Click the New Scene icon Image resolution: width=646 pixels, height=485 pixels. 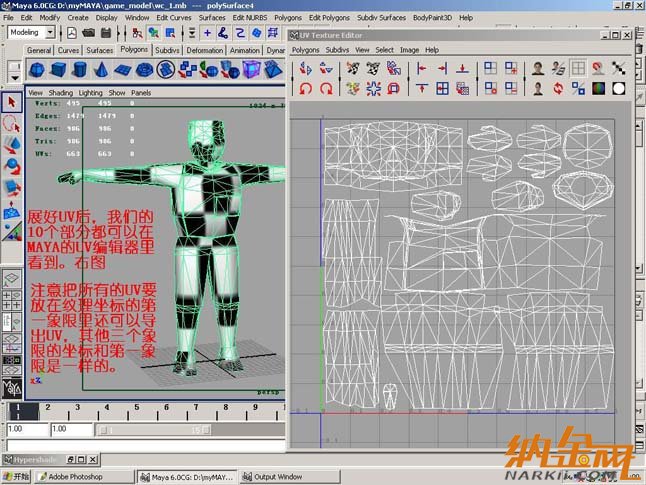[72, 33]
